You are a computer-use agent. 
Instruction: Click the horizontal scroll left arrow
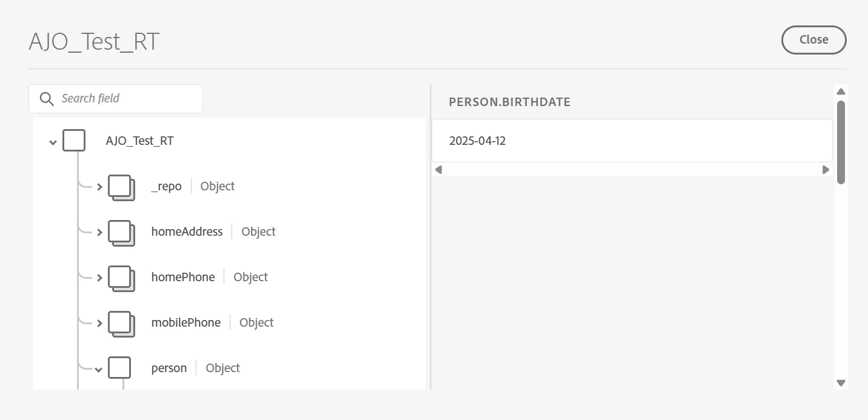click(438, 170)
